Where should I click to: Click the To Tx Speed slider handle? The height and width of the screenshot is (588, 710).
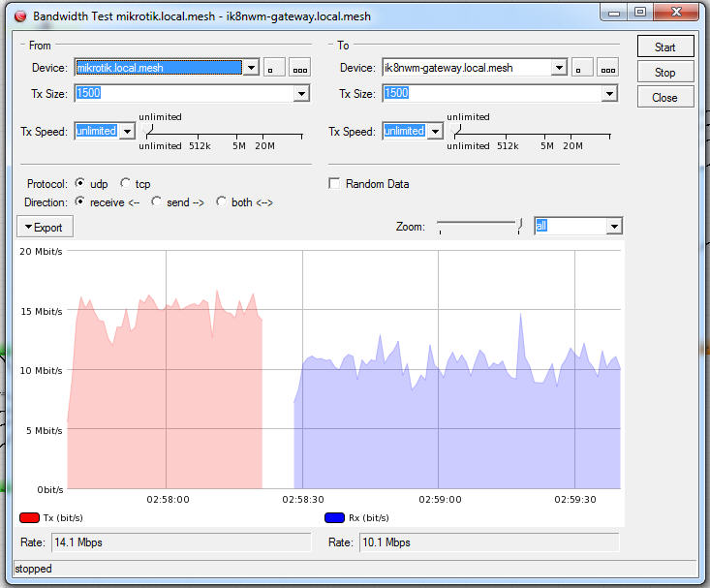[456, 131]
